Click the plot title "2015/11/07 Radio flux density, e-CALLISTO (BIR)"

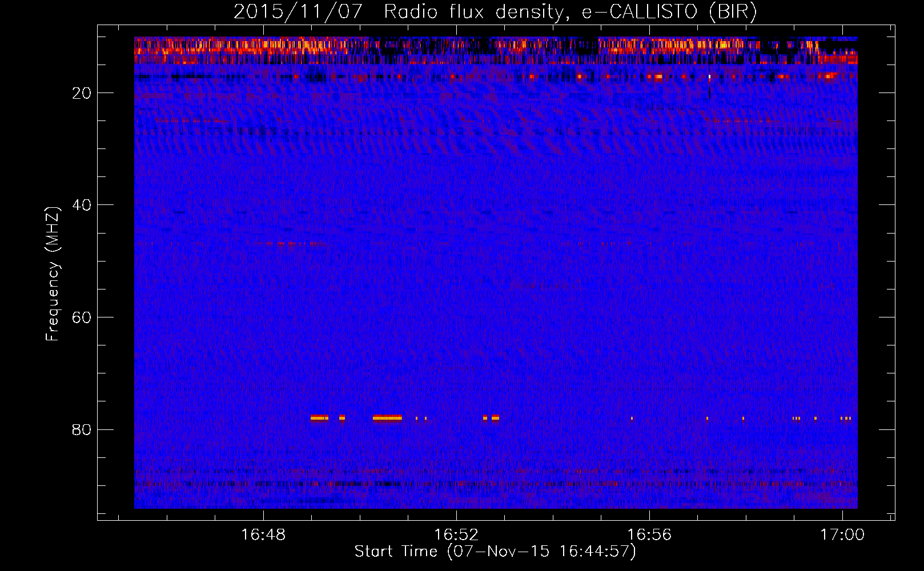tap(495, 11)
